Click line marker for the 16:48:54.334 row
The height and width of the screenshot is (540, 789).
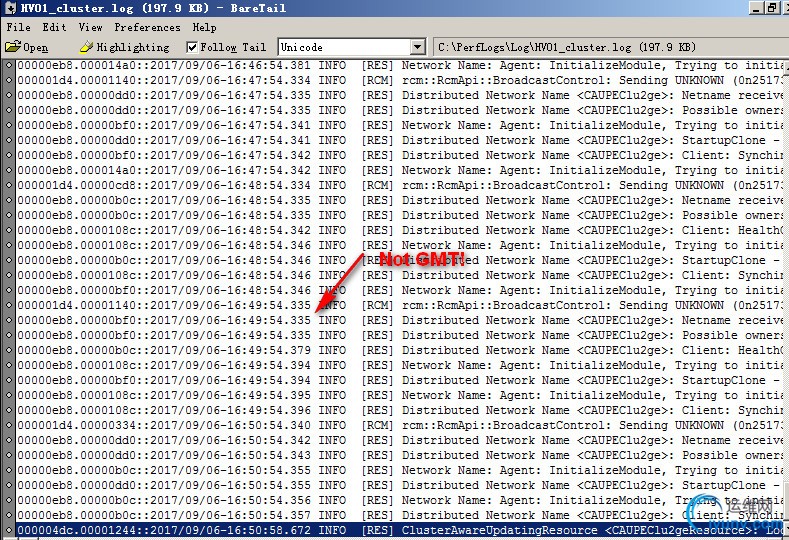pos(9,185)
